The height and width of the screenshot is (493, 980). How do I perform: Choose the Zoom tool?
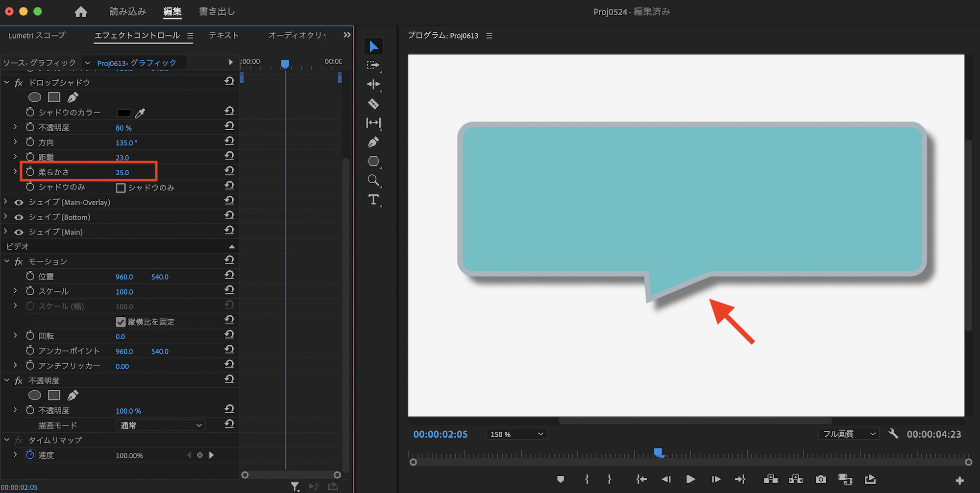pyautogui.click(x=373, y=181)
